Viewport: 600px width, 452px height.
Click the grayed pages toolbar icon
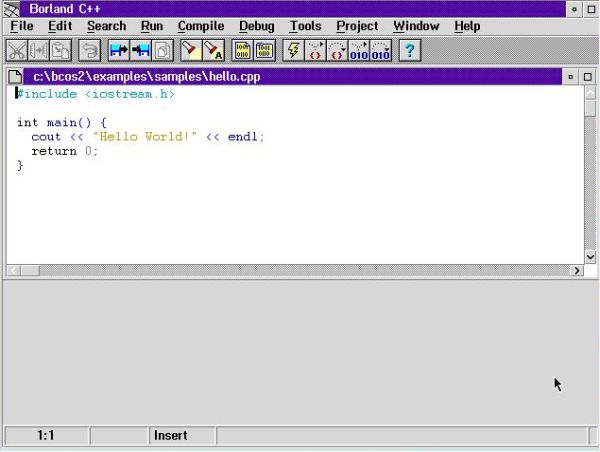pos(163,51)
